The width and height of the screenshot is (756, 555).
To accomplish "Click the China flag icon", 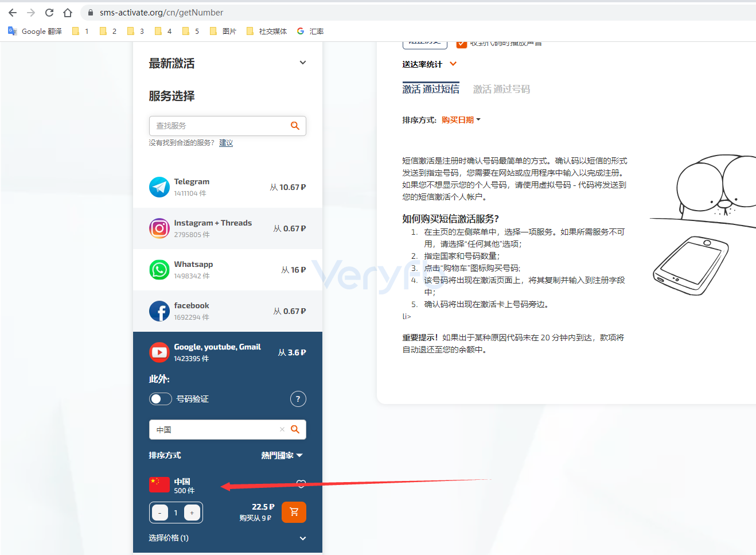I will point(159,485).
